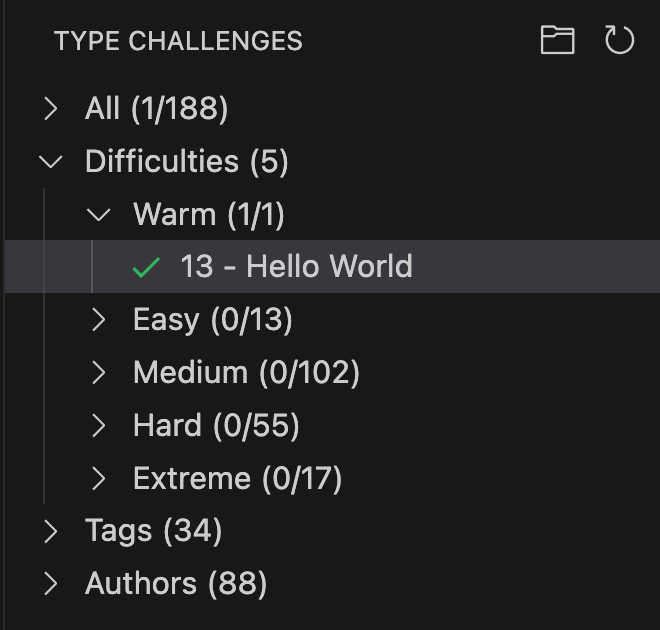Select the All (1/188) tree label
Image resolution: width=660 pixels, height=630 pixels.
pos(157,109)
